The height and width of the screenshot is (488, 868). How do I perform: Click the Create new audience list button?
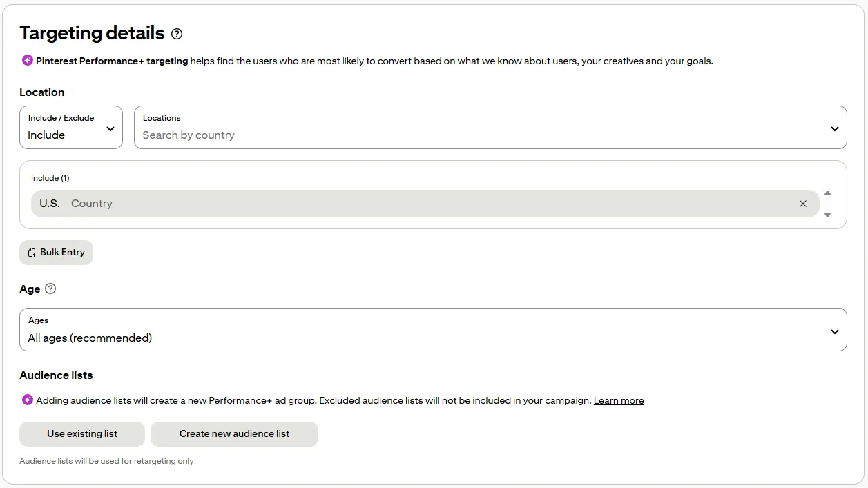[234, 433]
